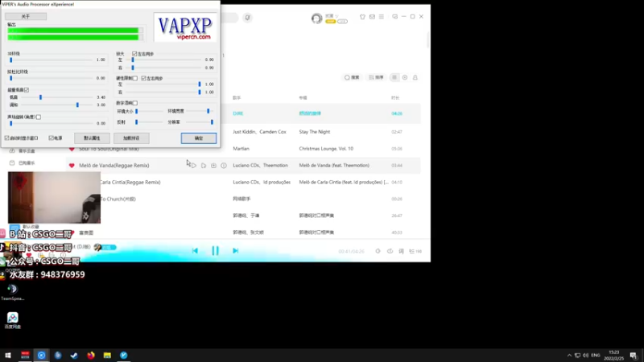Viewport: 644px width, 362px height.
Task: Open the user avatar in music player
Action: (316, 19)
